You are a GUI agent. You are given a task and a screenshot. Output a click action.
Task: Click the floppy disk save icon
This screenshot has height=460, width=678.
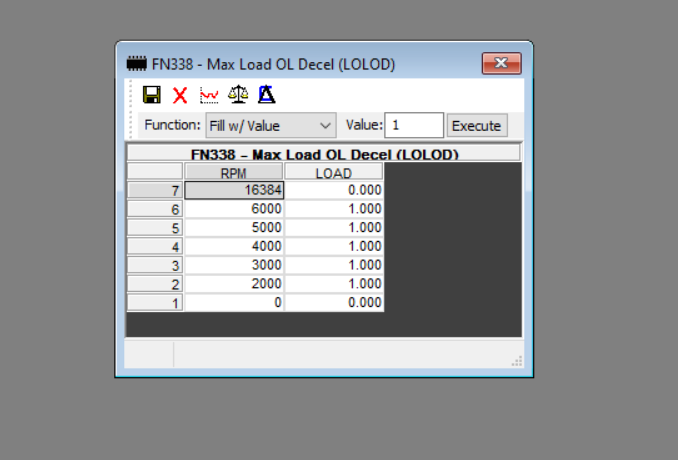pyautogui.click(x=152, y=95)
